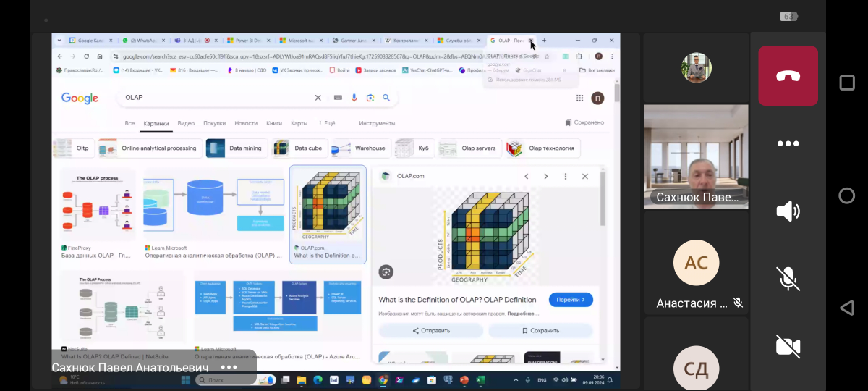The image size is (868, 391).
Task: Open Google on-screen keyboard icon
Action: pyautogui.click(x=338, y=98)
